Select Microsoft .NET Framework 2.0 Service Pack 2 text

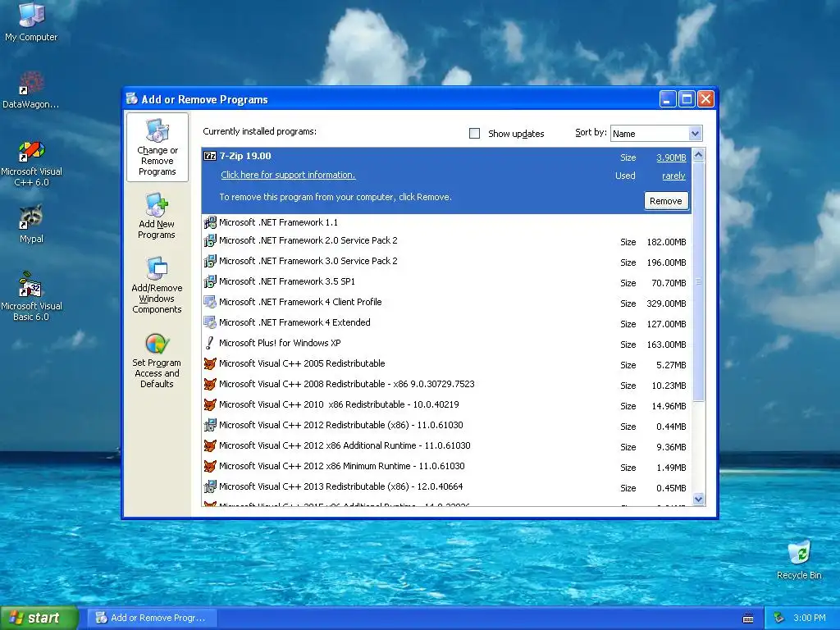(x=308, y=240)
